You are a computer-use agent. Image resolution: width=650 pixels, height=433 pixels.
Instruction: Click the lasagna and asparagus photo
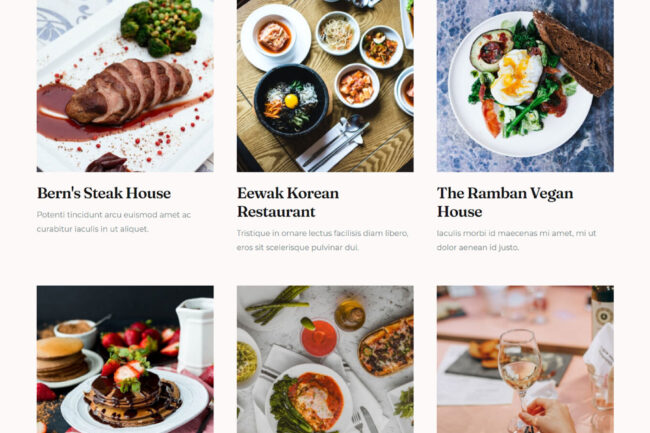click(325, 359)
